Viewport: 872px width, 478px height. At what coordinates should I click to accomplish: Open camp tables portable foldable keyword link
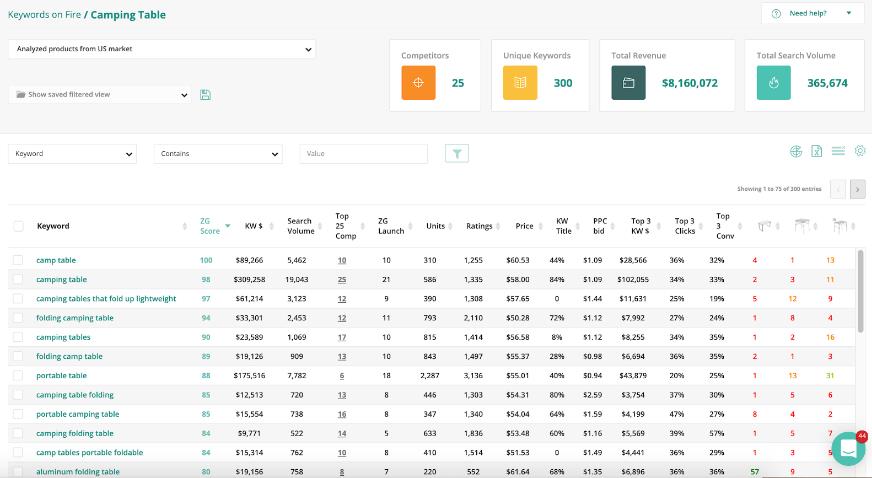90,452
